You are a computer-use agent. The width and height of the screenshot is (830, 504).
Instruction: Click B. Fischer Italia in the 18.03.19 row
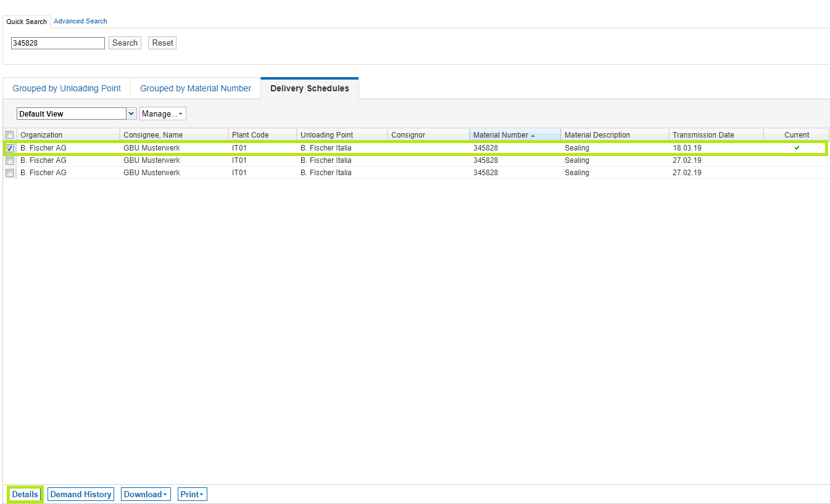click(x=326, y=148)
